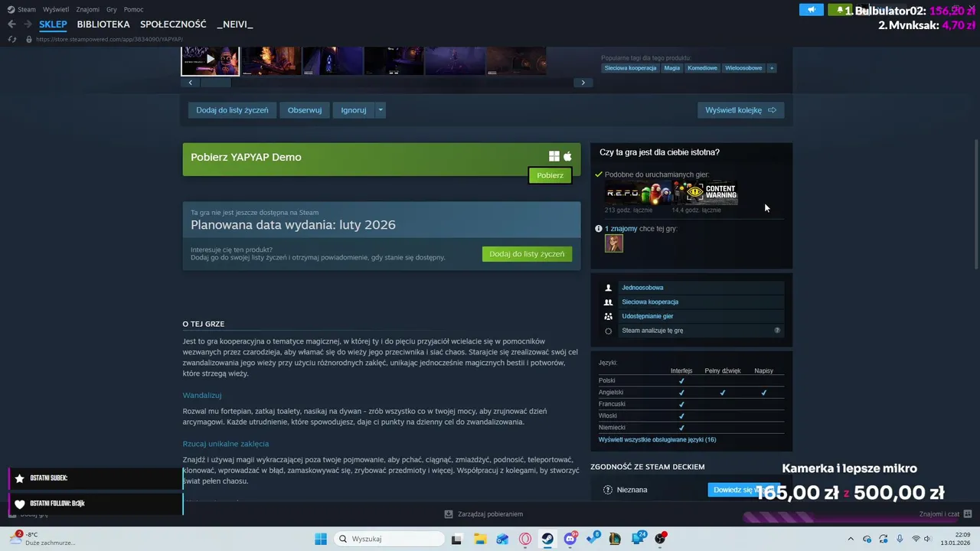Reload the store page
The image size is (980, 551).
click(11, 39)
